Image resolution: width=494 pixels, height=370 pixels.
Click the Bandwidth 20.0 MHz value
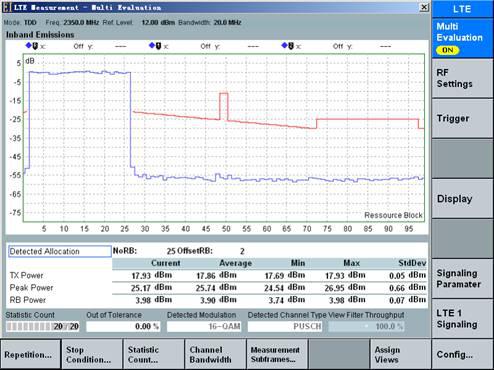[x=227, y=23]
